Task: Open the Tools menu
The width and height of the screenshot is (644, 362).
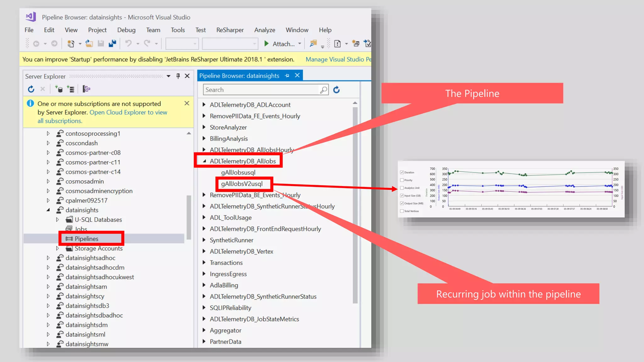Action: pos(178,30)
